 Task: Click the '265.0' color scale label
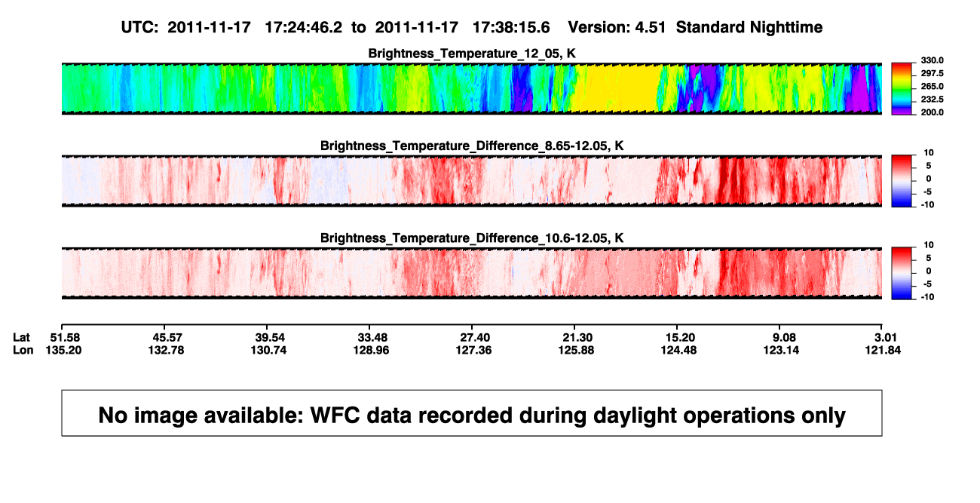click(933, 86)
